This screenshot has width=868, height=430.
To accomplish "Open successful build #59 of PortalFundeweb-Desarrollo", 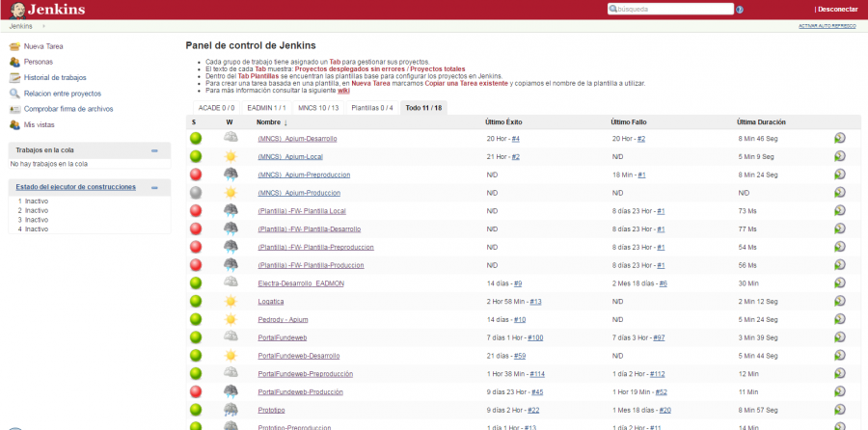I will tap(520, 356).
